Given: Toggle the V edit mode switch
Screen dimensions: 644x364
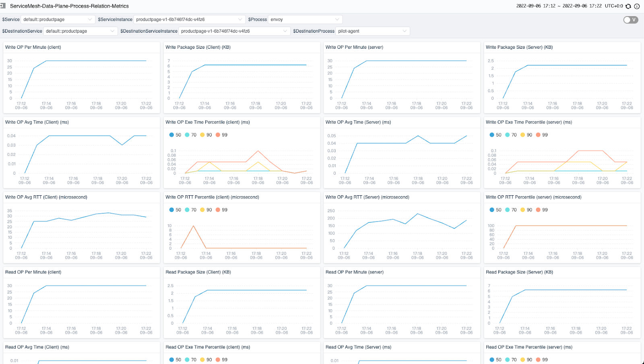Looking at the screenshot, I should pyautogui.click(x=630, y=20).
